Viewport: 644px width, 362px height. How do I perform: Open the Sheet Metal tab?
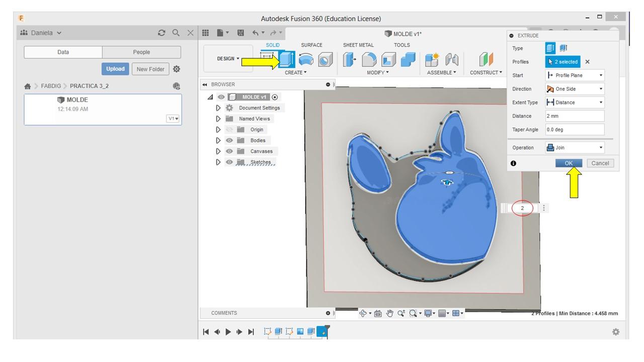tap(359, 45)
